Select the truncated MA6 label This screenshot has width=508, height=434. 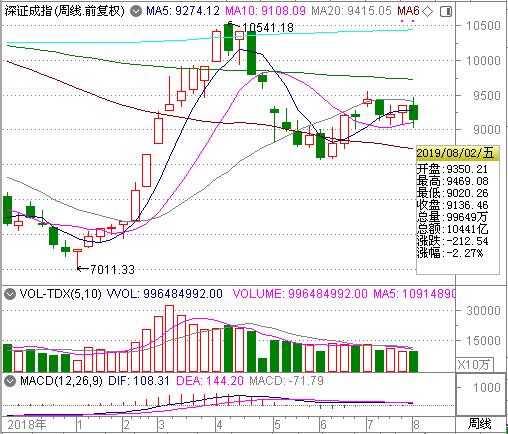(x=408, y=11)
